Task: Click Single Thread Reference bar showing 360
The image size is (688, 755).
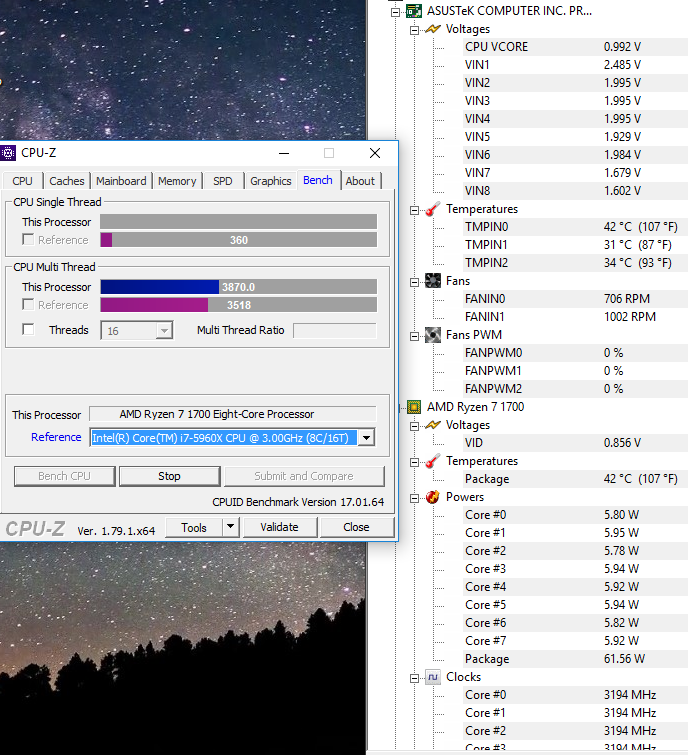Action: point(239,240)
